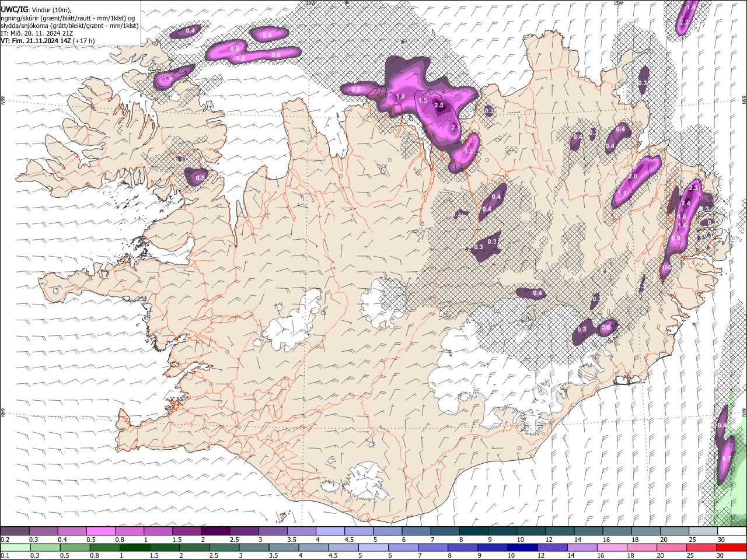Select the 'VT: Fim. 21.11.2024 14Z' valid time

pos(36,41)
